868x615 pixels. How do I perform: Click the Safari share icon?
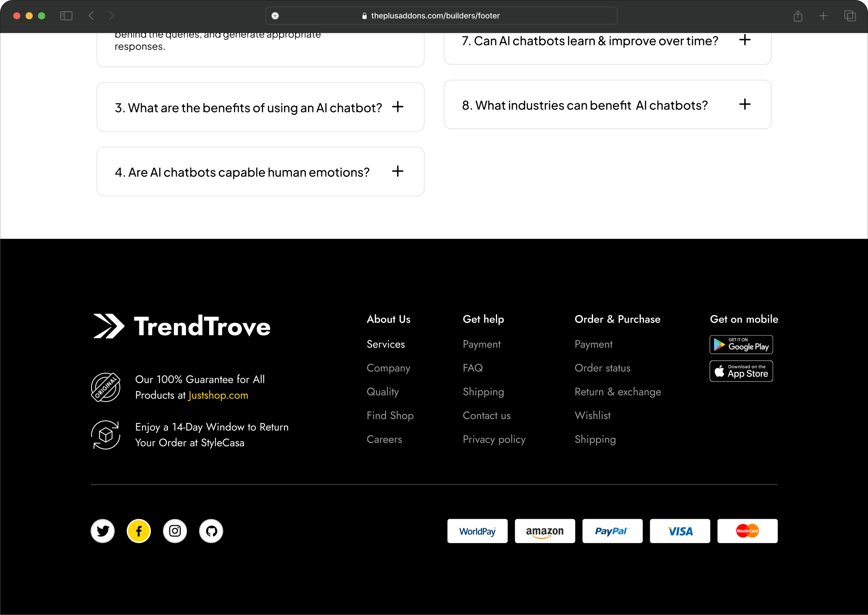pyautogui.click(x=798, y=16)
